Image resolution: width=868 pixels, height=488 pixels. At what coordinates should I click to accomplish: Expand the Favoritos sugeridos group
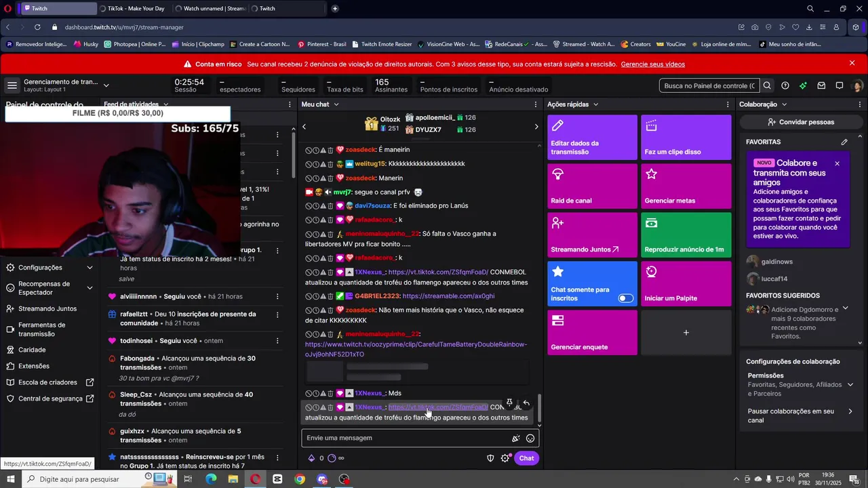pos(845,308)
